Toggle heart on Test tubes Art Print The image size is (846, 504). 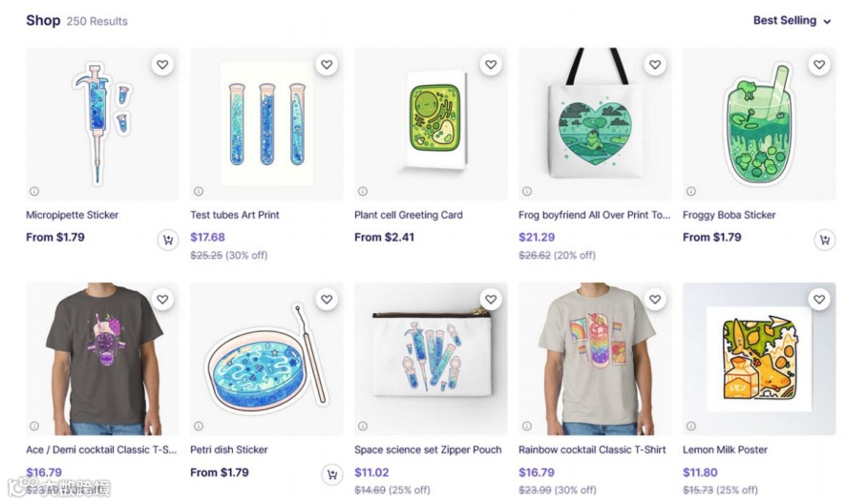coord(327,65)
